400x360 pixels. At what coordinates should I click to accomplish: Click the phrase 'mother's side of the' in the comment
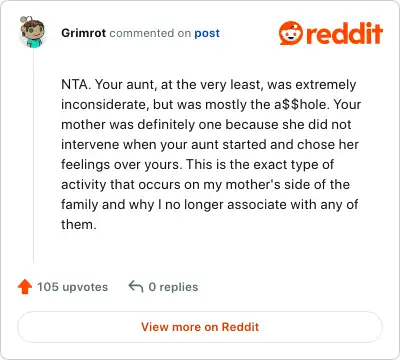click(288, 184)
